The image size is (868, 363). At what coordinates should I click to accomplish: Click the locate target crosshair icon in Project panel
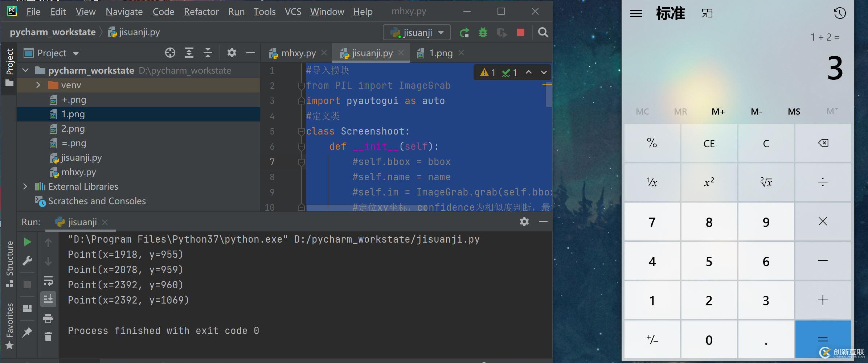[x=170, y=53]
